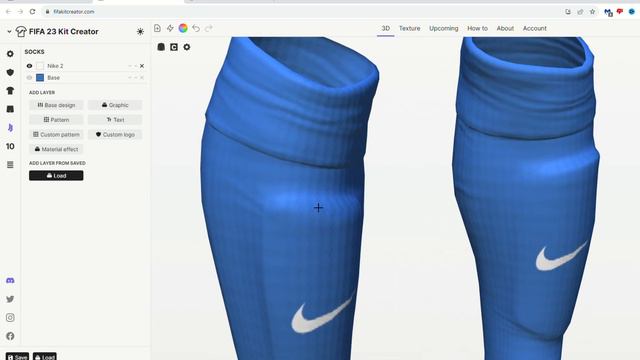
Task: Add a Pattern layer
Action: pyautogui.click(x=56, y=120)
